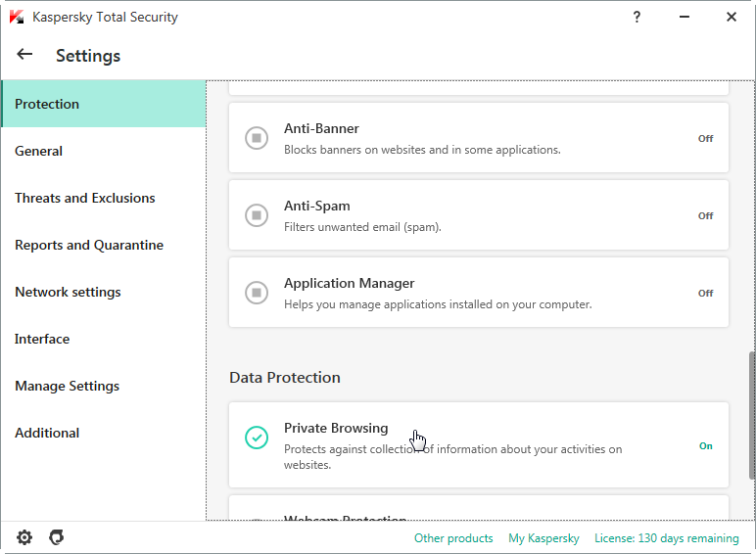The image size is (756, 554).
Task: Open the help question mark icon
Action: tap(637, 17)
